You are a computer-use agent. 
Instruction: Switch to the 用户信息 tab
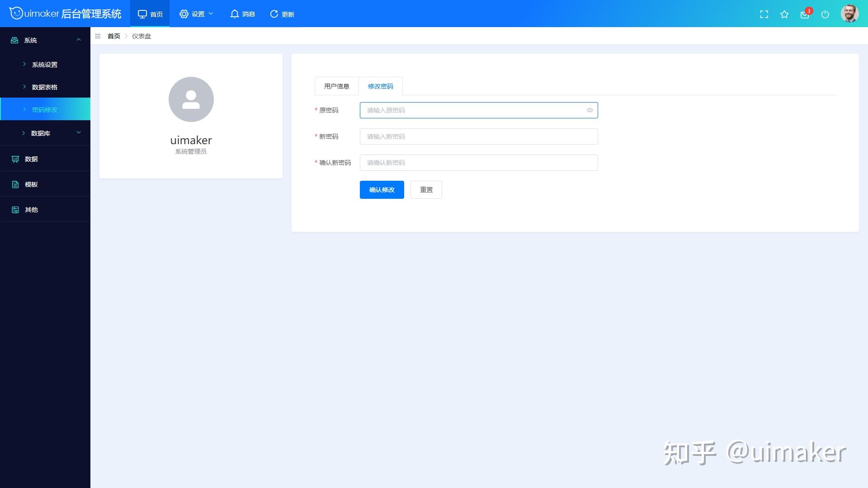(x=336, y=86)
